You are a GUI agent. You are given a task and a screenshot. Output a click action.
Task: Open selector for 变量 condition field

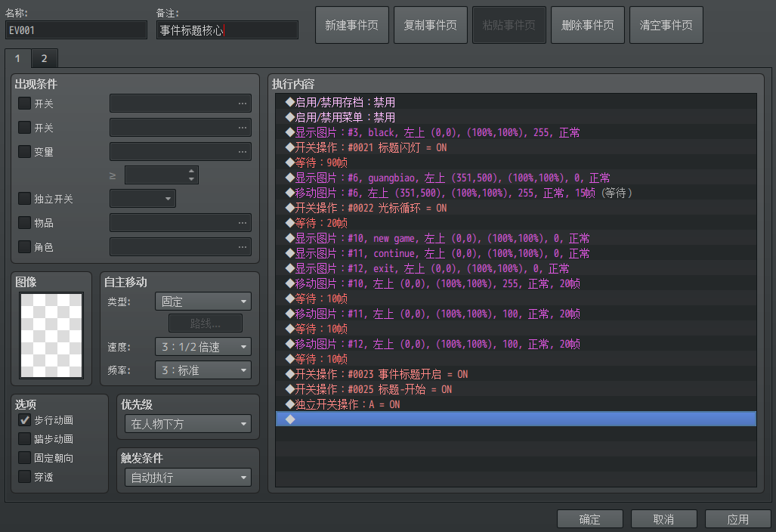click(180, 151)
